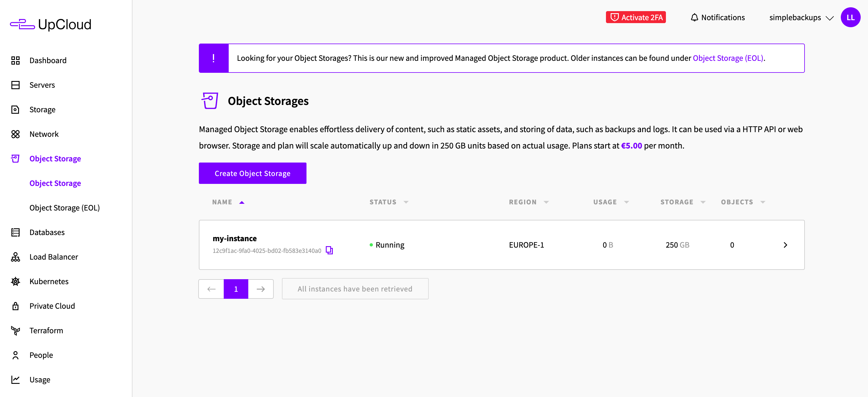868x397 pixels.
Task: Open the Private Cloud menu item
Action: pos(52,306)
